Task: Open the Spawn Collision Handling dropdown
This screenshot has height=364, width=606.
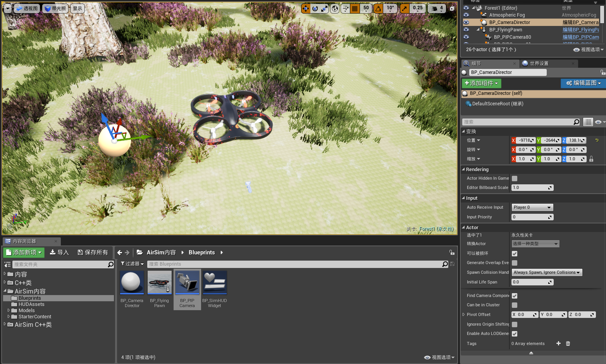Action: coord(547,273)
